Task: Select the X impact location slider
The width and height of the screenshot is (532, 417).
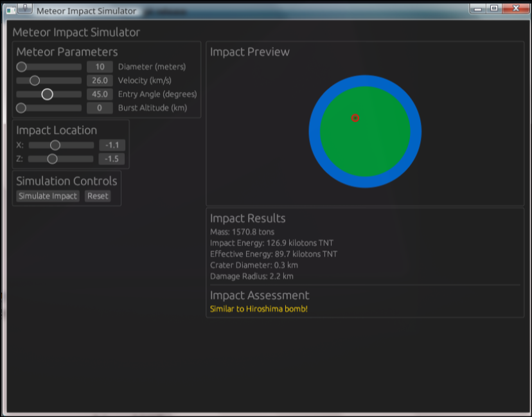Action: [55, 145]
